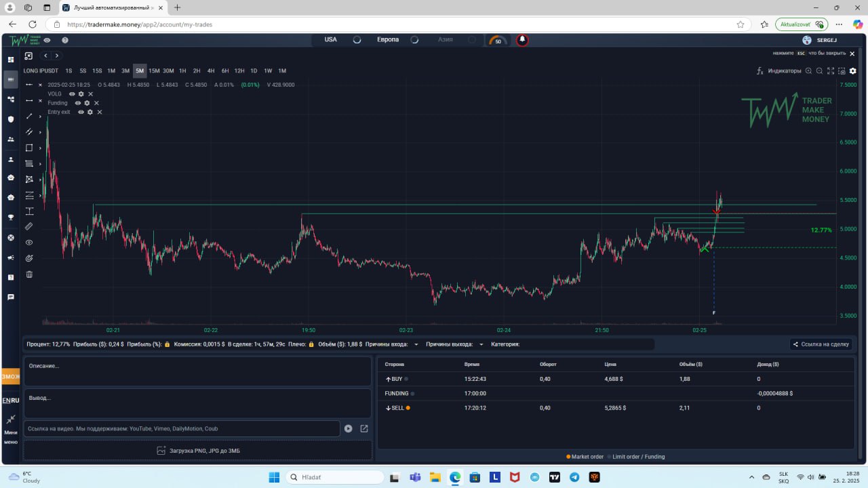This screenshot has width=868, height=488.
Task: Expand the parallel channel tool options
Action: click(x=40, y=132)
